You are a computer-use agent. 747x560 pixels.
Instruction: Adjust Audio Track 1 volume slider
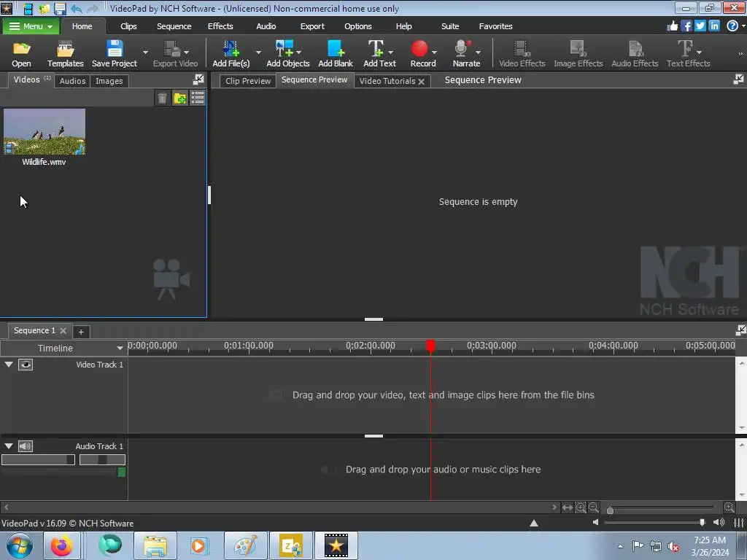[38, 459]
